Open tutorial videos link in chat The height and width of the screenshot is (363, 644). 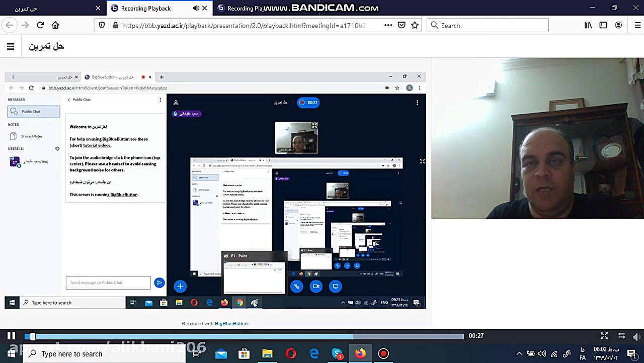[x=97, y=145]
